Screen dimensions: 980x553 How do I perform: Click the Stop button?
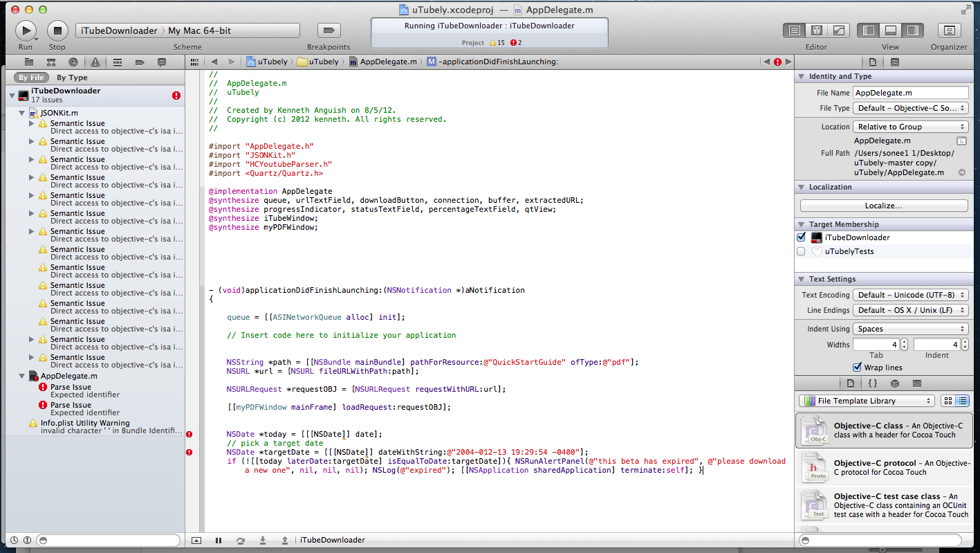tap(57, 30)
